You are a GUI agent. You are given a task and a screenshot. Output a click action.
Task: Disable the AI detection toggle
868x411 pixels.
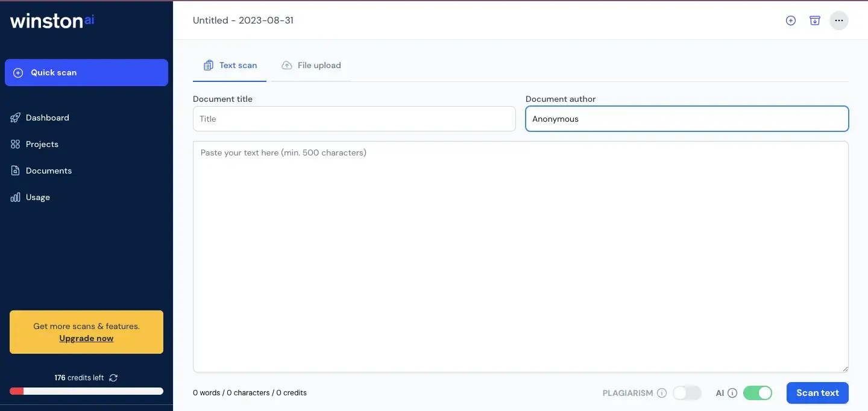point(758,393)
